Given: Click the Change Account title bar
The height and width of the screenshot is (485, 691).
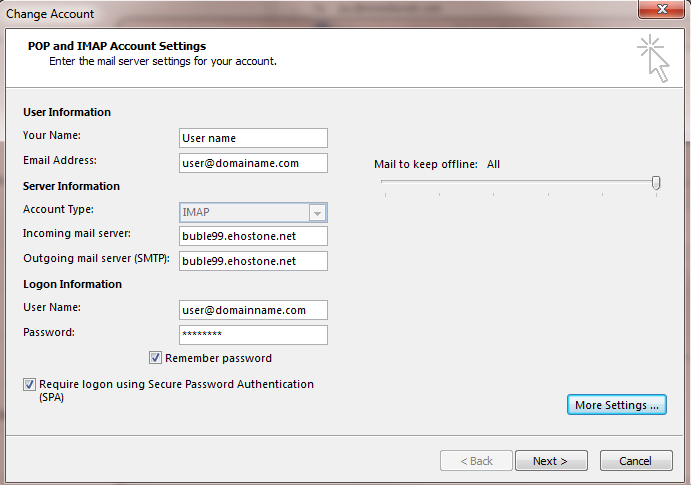Looking at the screenshot, I should [308, 13].
